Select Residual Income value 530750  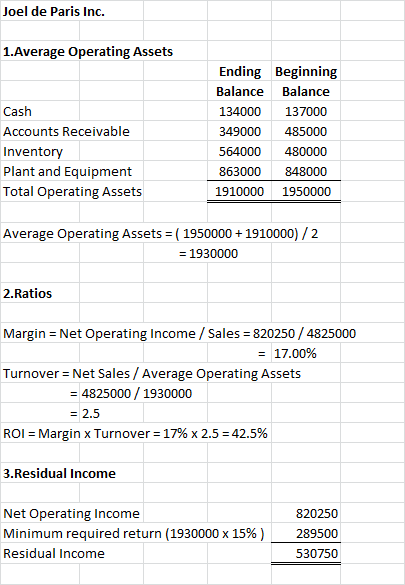pos(317,554)
